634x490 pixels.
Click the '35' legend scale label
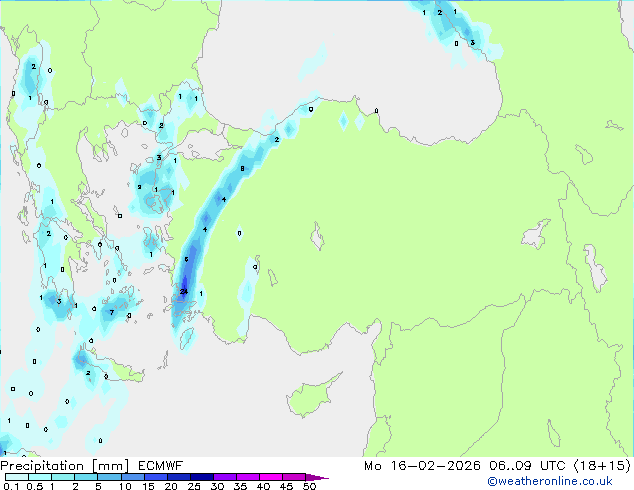pos(240,486)
